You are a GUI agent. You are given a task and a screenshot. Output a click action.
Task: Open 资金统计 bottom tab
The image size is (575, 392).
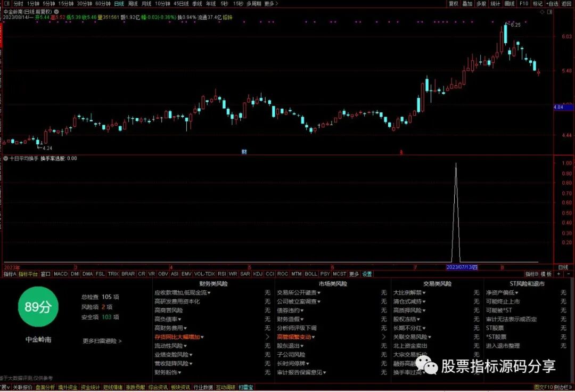pos(90,387)
